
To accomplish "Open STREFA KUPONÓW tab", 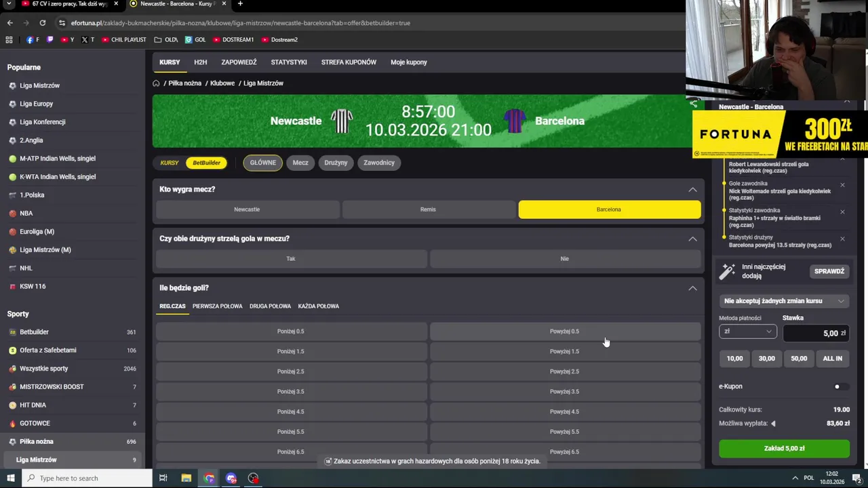I will 349,62.
